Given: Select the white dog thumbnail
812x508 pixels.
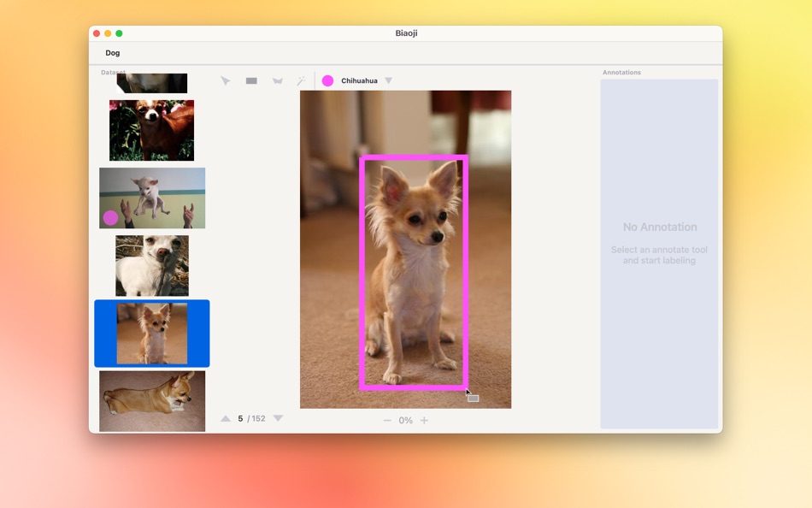Looking at the screenshot, I should pyautogui.click(x=151, y=265).
